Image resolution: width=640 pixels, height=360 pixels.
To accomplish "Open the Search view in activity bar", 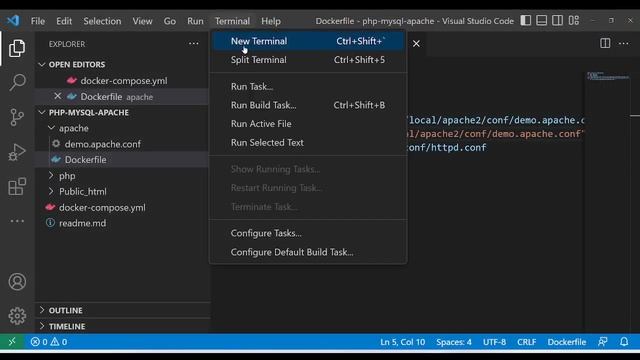I will click(17, 82).
